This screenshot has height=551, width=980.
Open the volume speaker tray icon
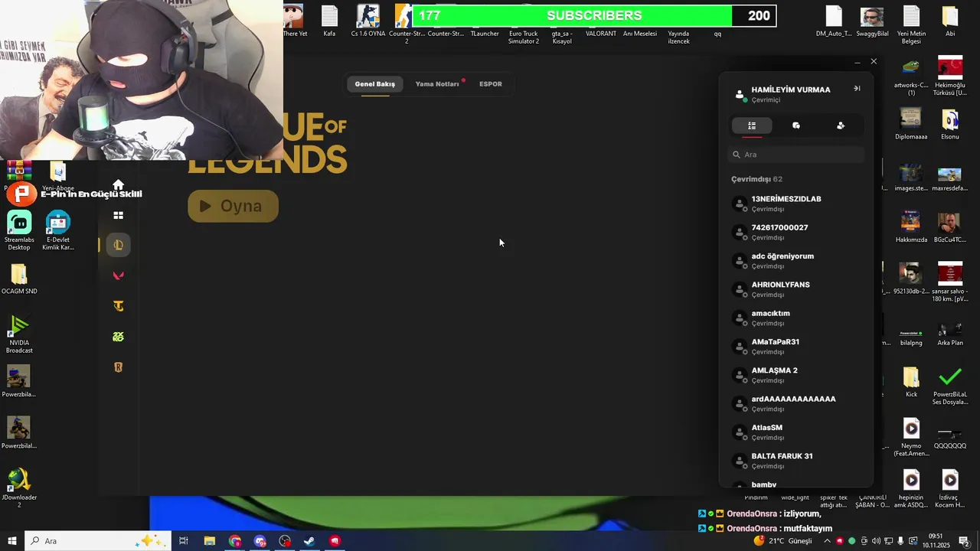[x=876, y=541]
